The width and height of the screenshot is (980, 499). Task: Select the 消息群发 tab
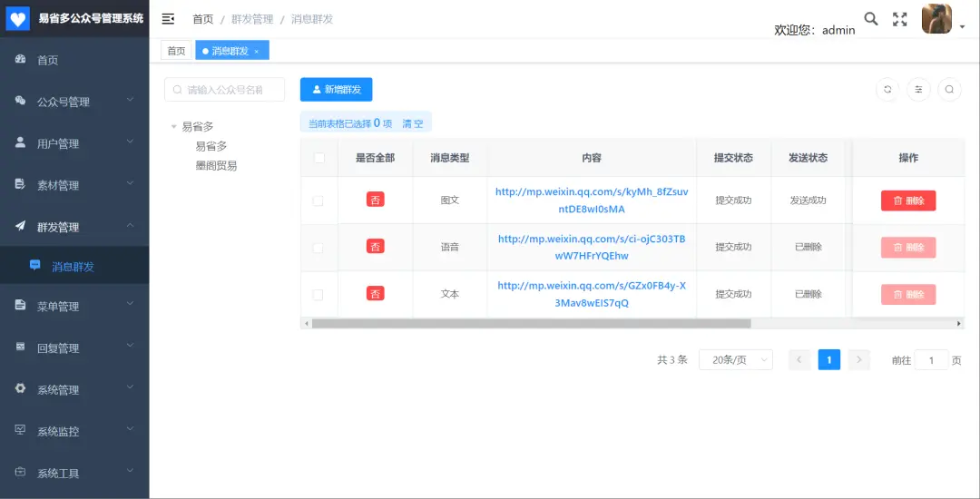232,51
